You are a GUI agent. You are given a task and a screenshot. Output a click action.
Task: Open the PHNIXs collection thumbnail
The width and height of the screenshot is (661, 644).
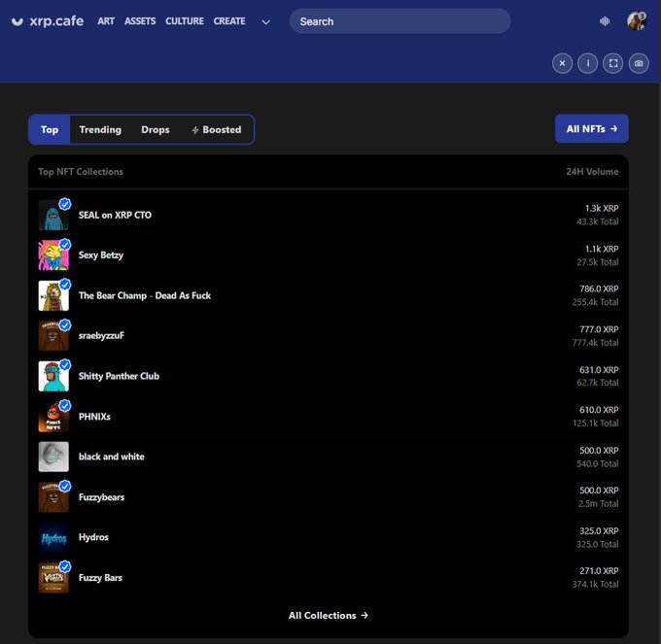(53, 417)
